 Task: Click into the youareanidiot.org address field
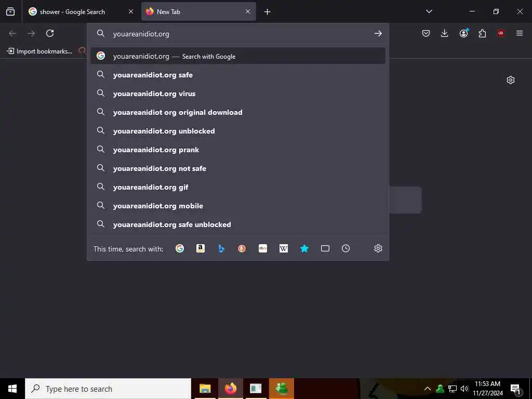pos(239,34)
